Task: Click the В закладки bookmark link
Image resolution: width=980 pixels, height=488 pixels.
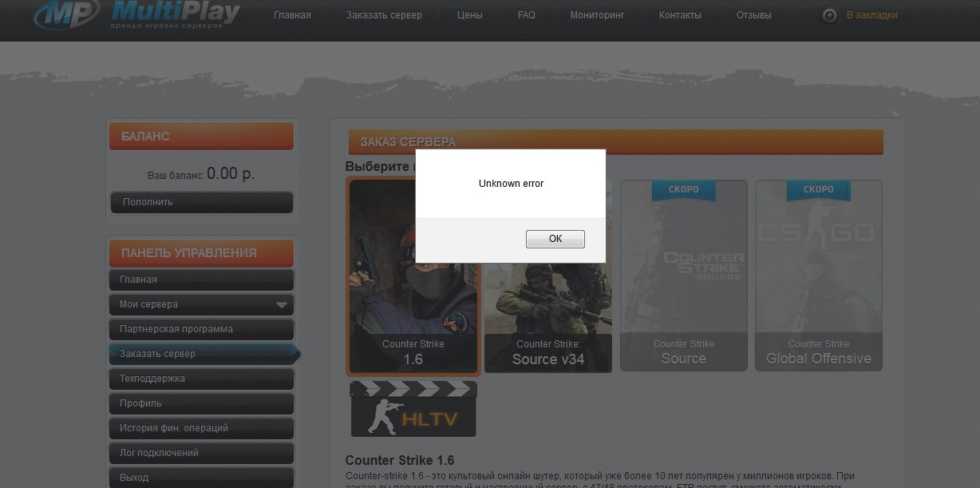Action: [x=872, y=15]
